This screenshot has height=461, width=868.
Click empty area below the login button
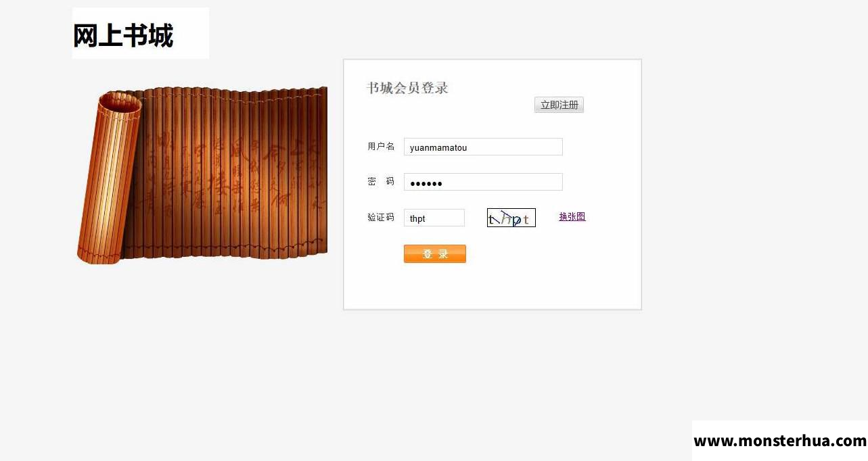pos(493,287)
